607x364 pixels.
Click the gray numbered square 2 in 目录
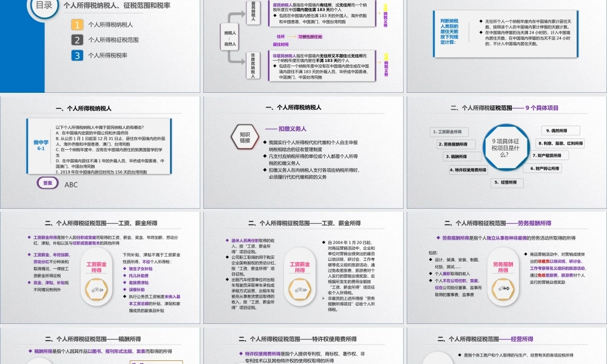pyautogui.click(x=77, y=40)
